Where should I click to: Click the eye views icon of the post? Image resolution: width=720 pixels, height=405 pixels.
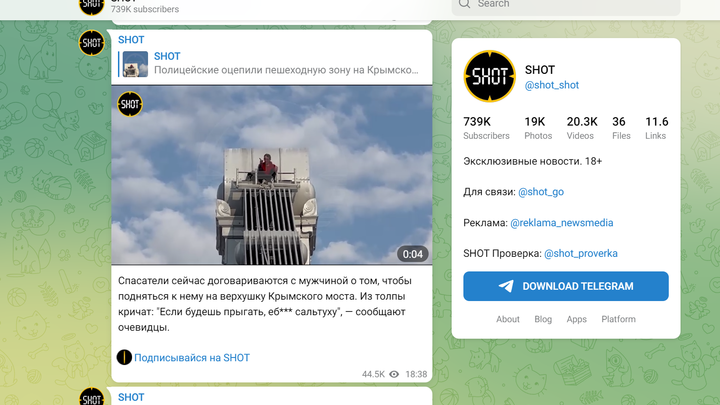click(x=394, y=374)
